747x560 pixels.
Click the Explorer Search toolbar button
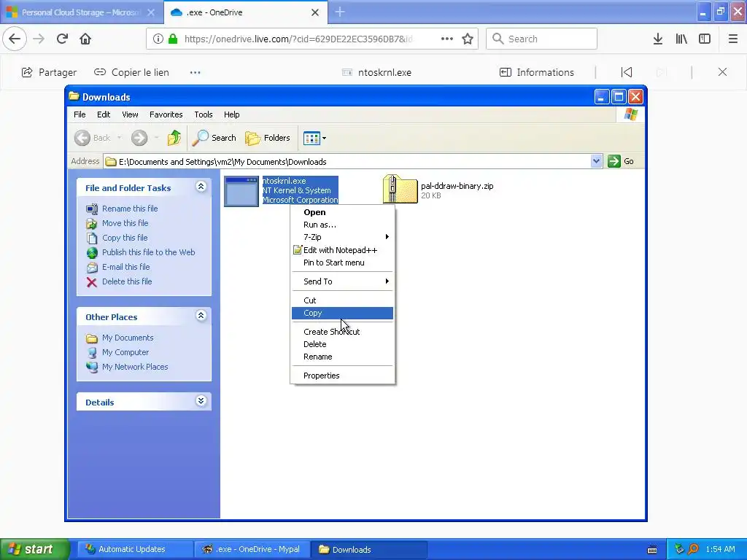(x=214, y=138)
